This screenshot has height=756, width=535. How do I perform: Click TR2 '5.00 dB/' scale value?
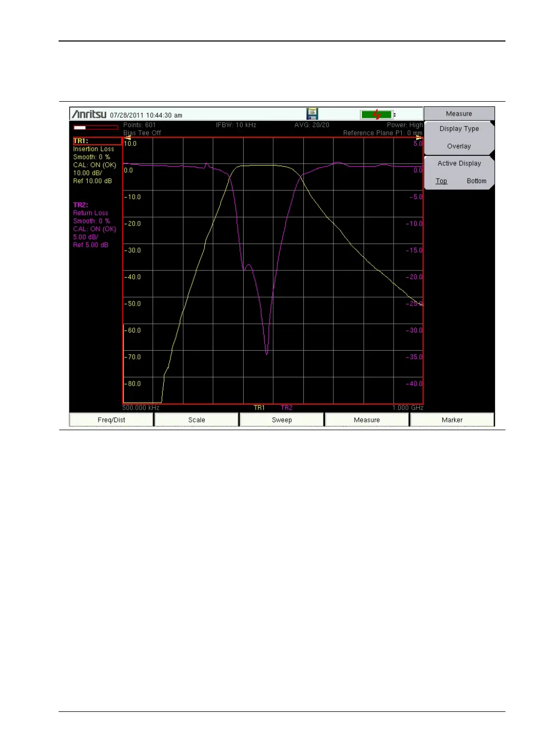click(86, 237)
